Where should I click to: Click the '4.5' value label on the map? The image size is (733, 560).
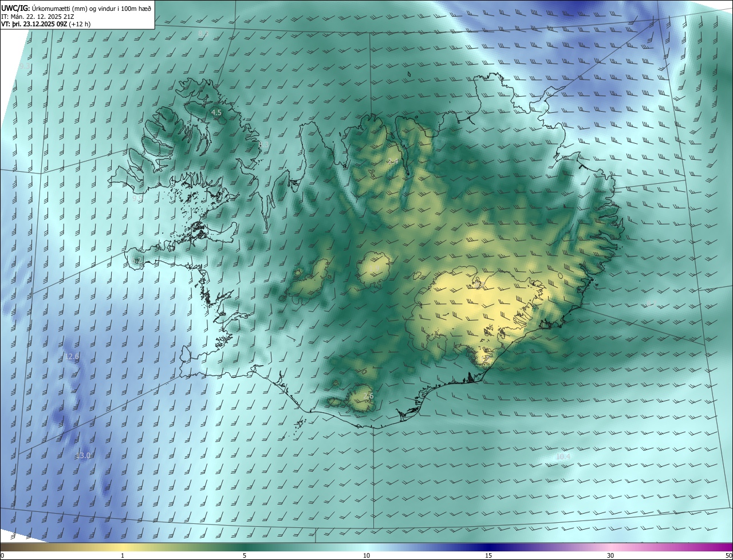(216, 113)
